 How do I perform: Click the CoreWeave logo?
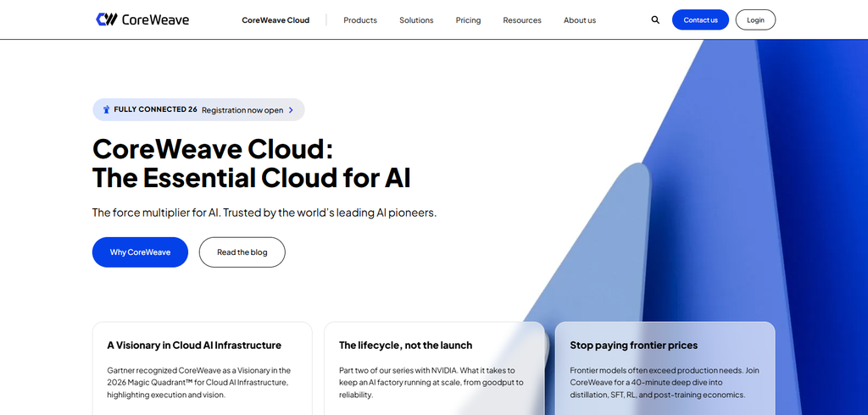tap(142, 19)
